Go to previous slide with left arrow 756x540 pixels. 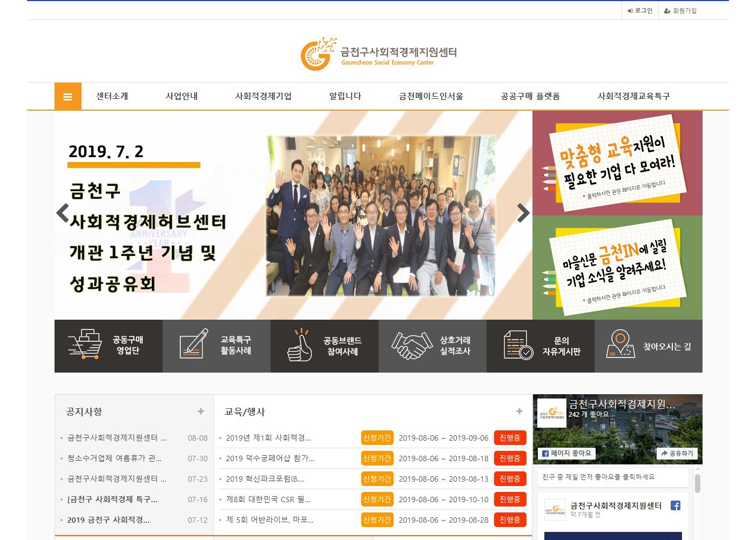pyautogui.click(x=63, y=213)
